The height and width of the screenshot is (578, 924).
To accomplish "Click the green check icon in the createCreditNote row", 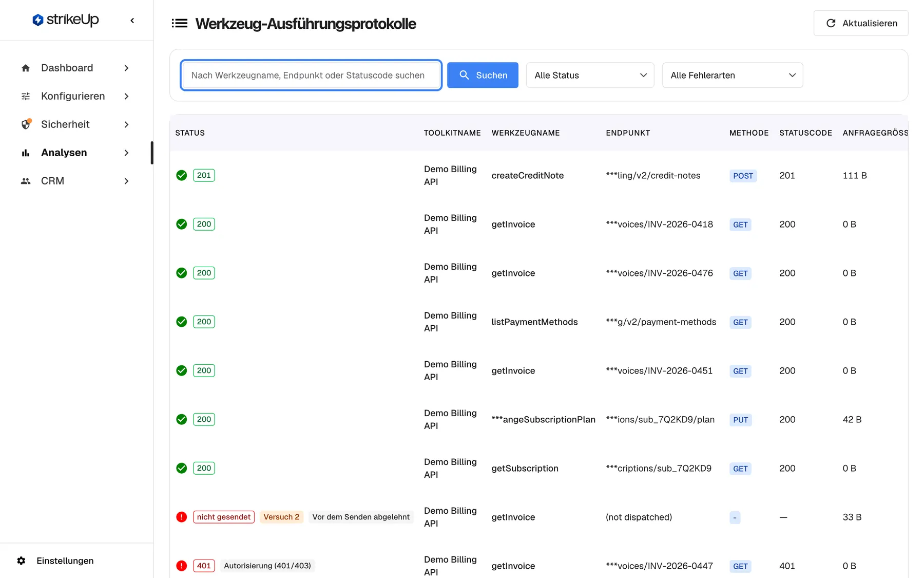I will [x=182, y=175].
